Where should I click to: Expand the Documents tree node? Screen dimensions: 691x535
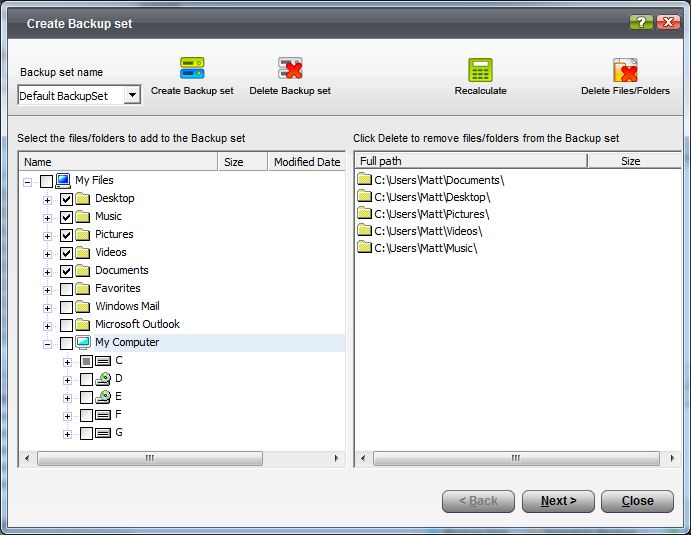[47, 272]
